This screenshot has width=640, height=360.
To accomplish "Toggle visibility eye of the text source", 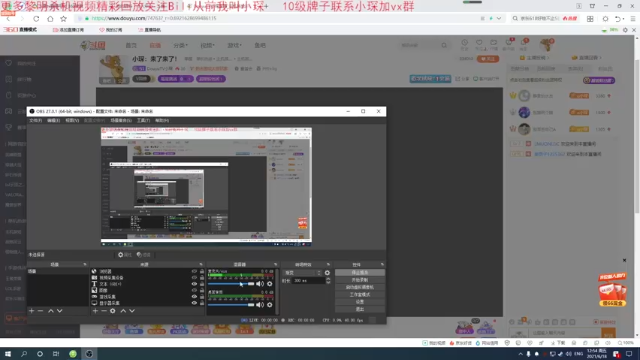I will pos(194,284).
